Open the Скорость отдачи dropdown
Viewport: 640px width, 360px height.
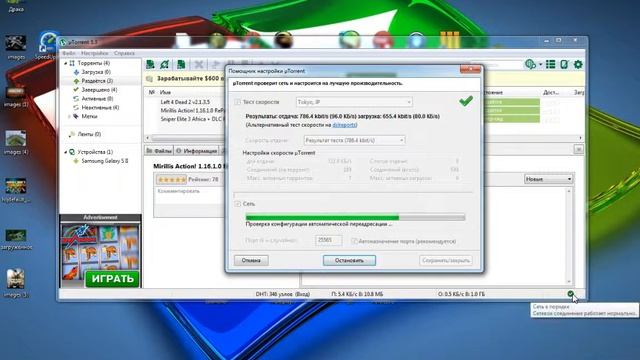354,140
